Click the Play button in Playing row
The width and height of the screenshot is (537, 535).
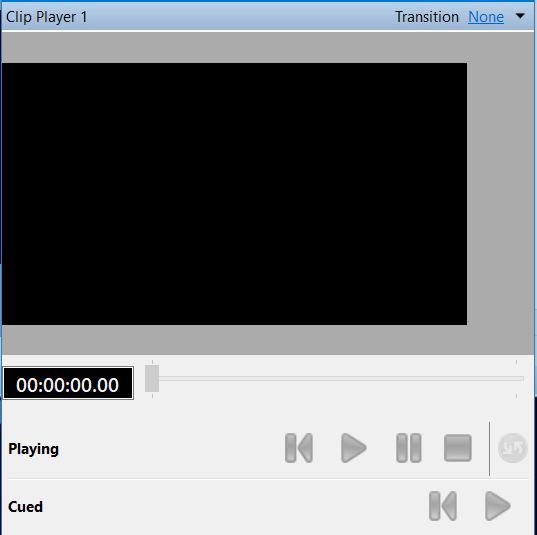pos(353,448)
